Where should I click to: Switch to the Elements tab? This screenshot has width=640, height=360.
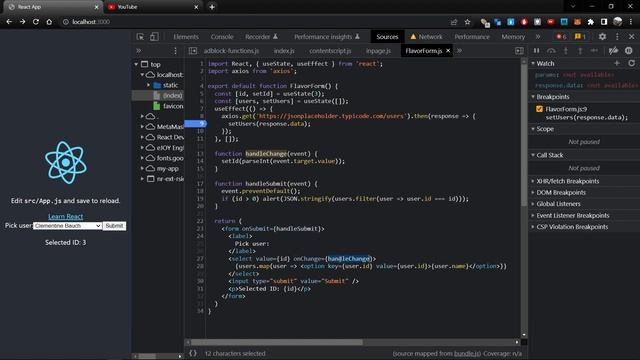(186, 37)
